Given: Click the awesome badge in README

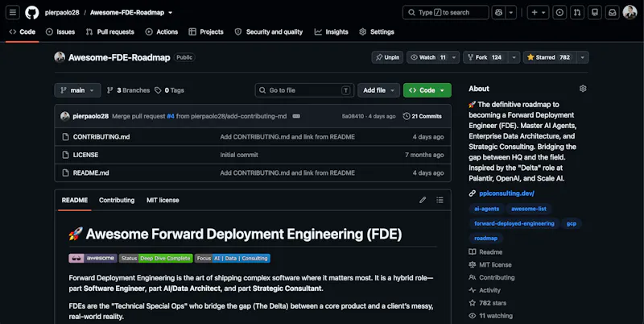Looking at the screenshot, I should tap(93, 258).
